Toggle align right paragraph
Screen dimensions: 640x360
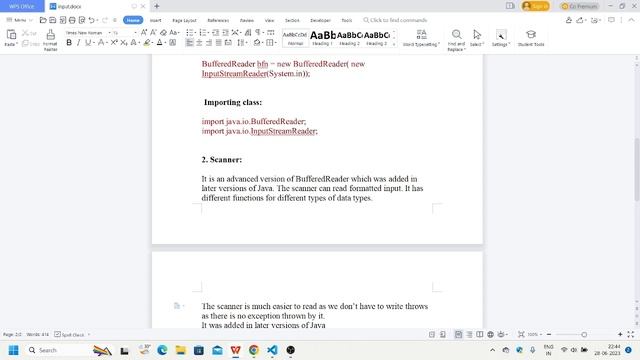click(x=209, y=42)
